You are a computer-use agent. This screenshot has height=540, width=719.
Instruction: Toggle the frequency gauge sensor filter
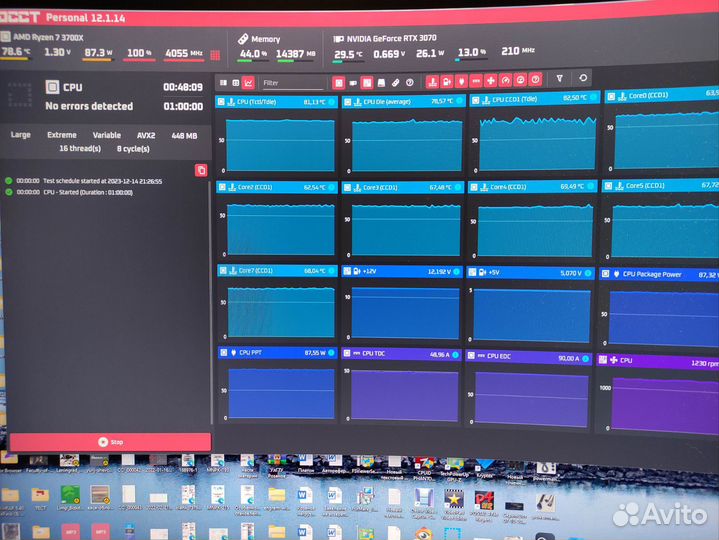pyautogui.click(x=505, y=80)
